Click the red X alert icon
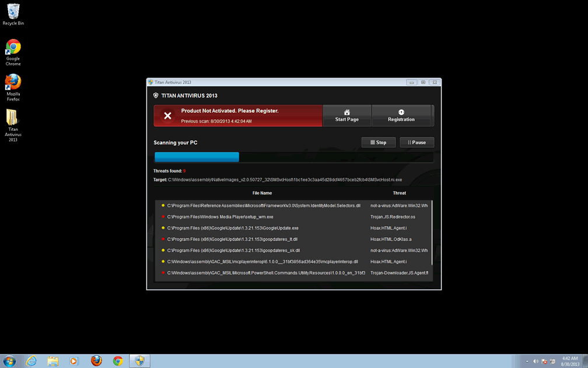Image resolution: width=588 pixels, height=368 pixels. pyautogui.click(x=167, y=116)
